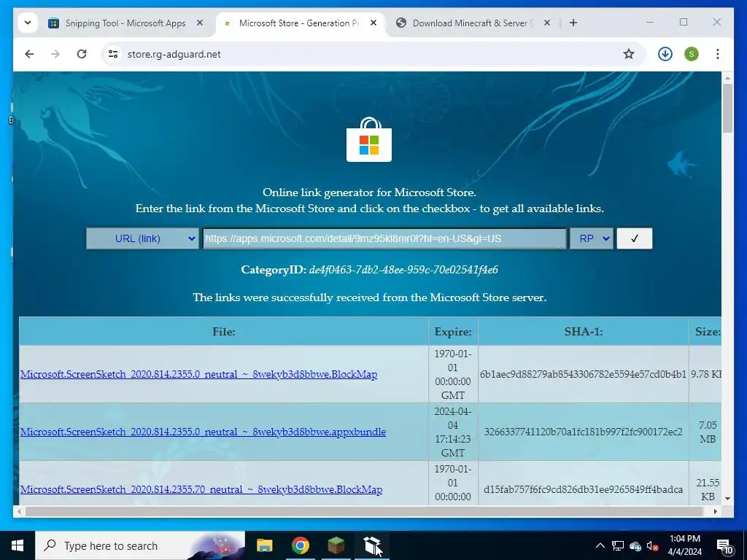Open the RP ring dropdown

point(591,238)
